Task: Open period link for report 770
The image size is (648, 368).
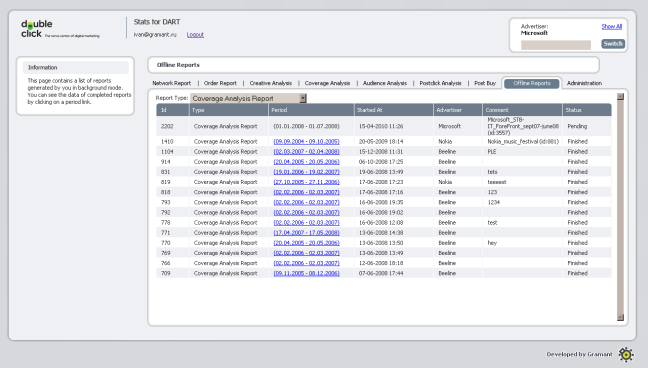Action: 306,243
